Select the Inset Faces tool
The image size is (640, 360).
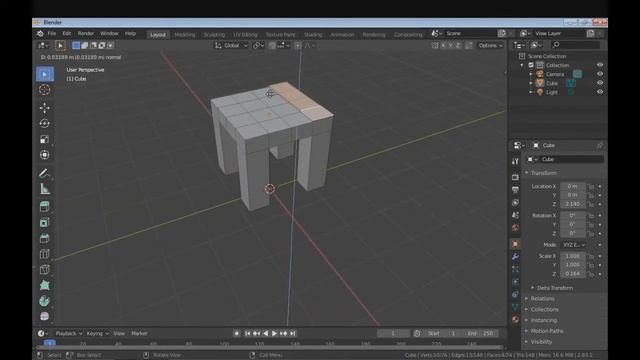(x=44, y=222)
